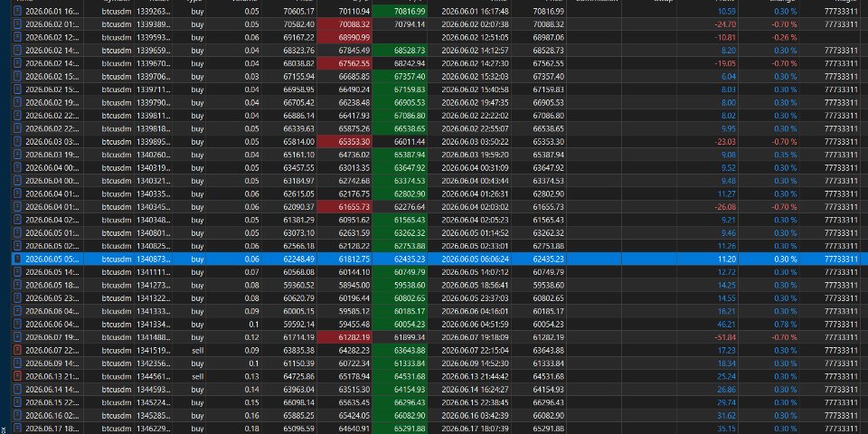Click the 'sell' type cell for ticket 1344561
868x434 pixels.
197,376
